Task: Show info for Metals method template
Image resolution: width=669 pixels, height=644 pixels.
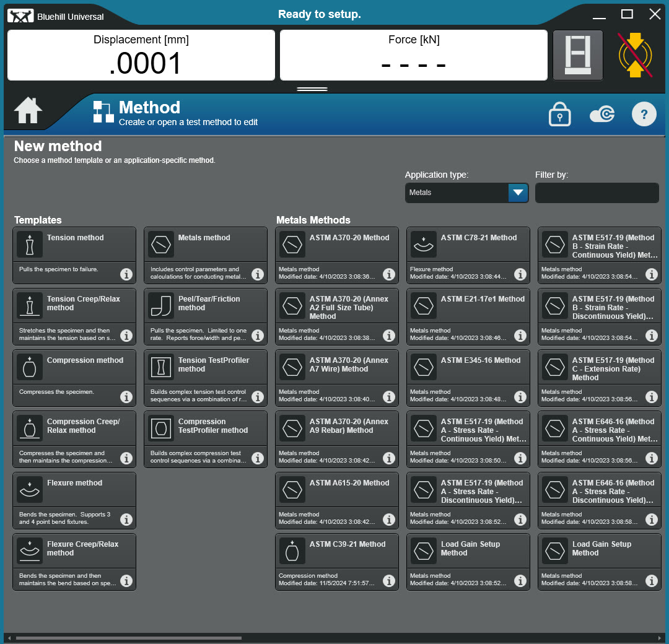Action: (258, 274)
